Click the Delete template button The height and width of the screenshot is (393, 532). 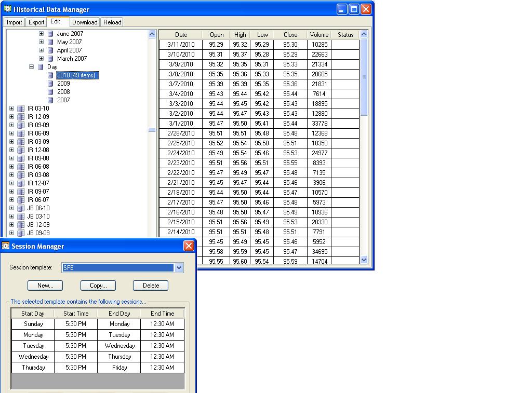(x=151, y=286)
